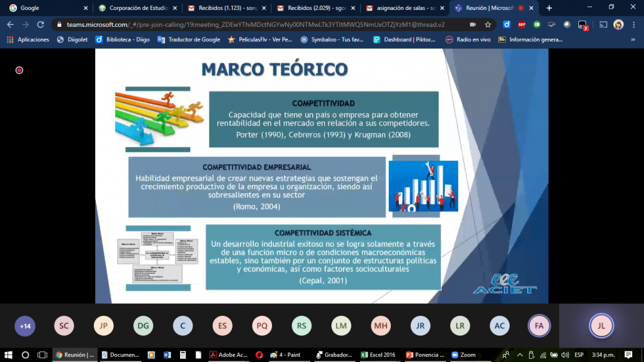Open Radio en vivo bookmark
644x362 pixels.
pos(468,39)
